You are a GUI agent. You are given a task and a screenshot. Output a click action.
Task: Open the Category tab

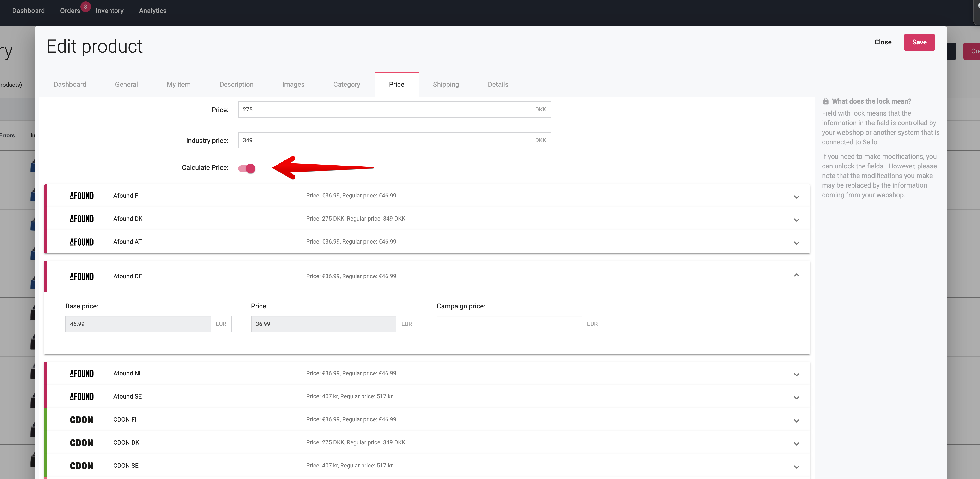[347, 84]
